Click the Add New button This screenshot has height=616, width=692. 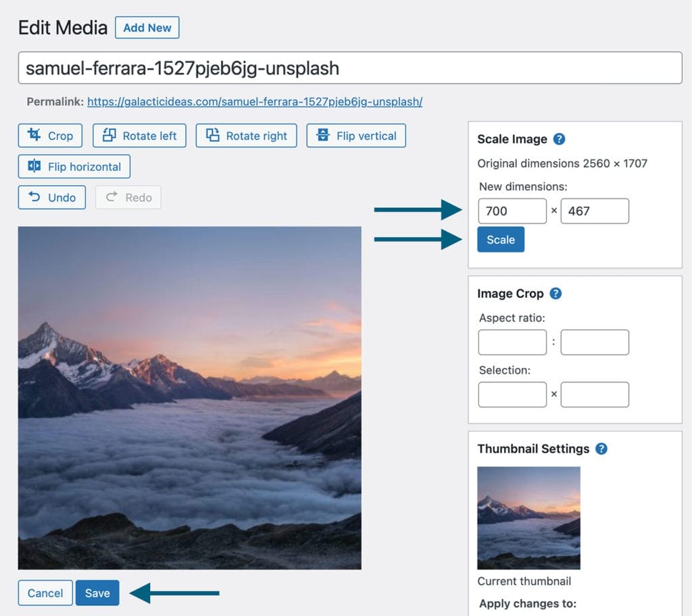pos(147,28)
